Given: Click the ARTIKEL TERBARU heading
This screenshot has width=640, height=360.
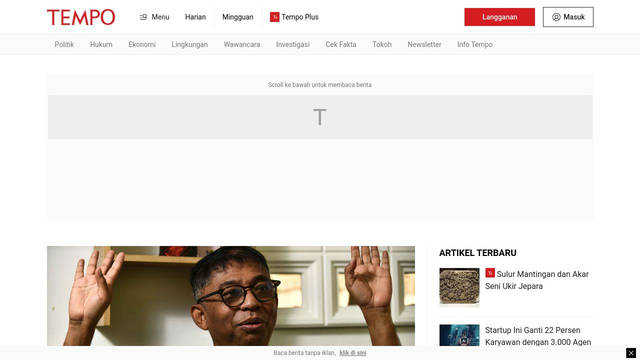Looking at the screenshot, I should tap(478, 253).
